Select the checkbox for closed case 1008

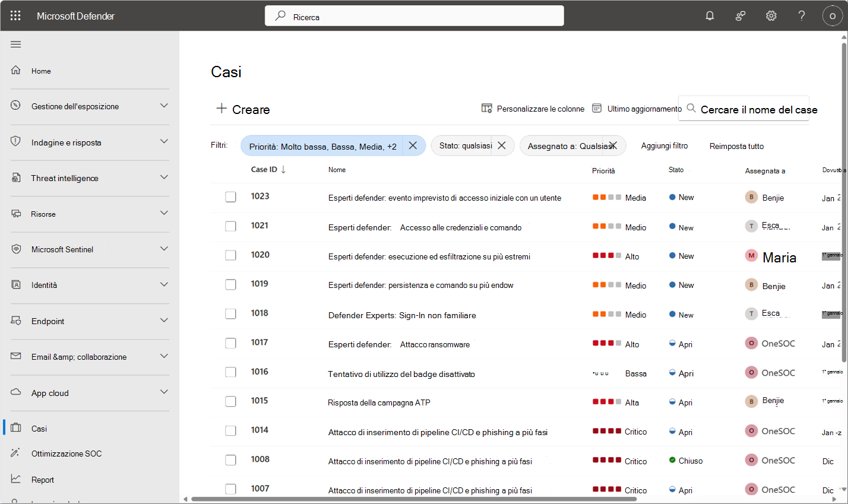click(230, 459)
